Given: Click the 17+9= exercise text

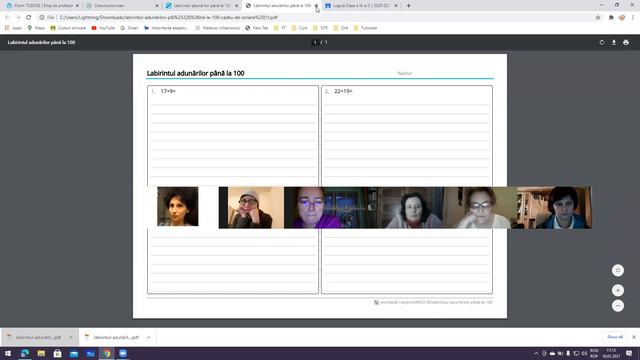Looking at the screenshot, I should (168, 91).
